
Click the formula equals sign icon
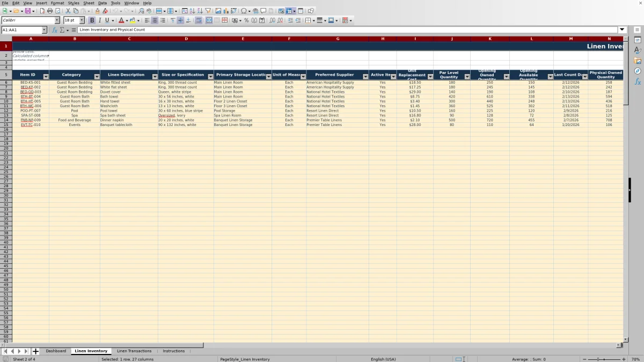click(x=74, y=30)
